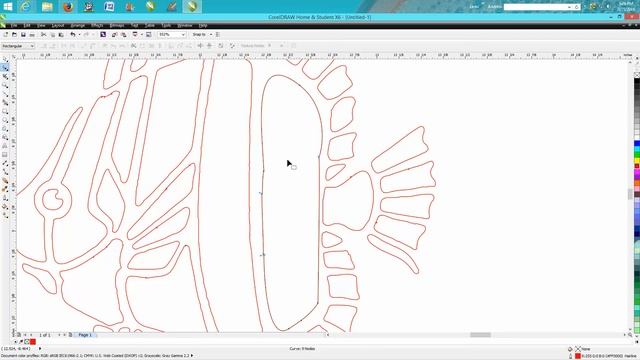The image size is (640, 360).
Task: Click the Print icon in toolbar
Action: click(x=32, y=35)
